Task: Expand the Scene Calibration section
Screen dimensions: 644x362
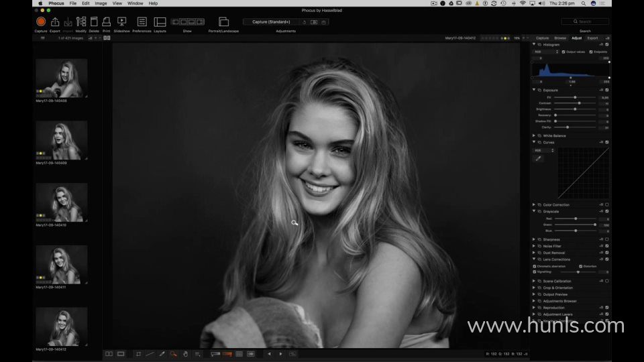Action: (534, 281)
